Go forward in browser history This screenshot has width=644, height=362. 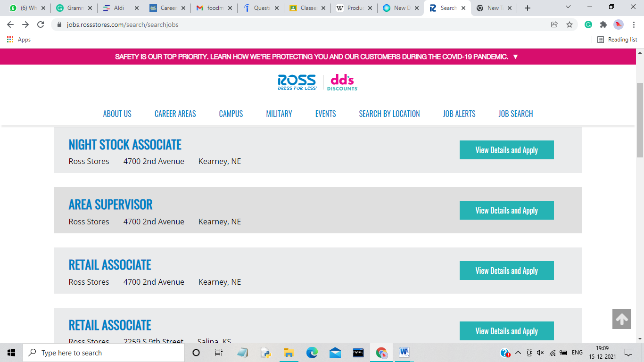pyautogui.click(x=25, y=25)
